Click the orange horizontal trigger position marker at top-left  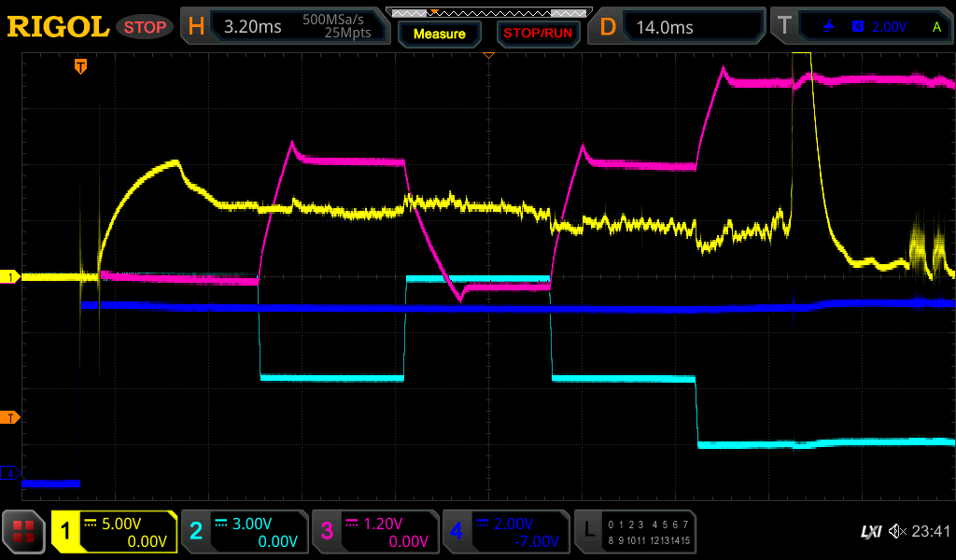[x=81, y=65]
